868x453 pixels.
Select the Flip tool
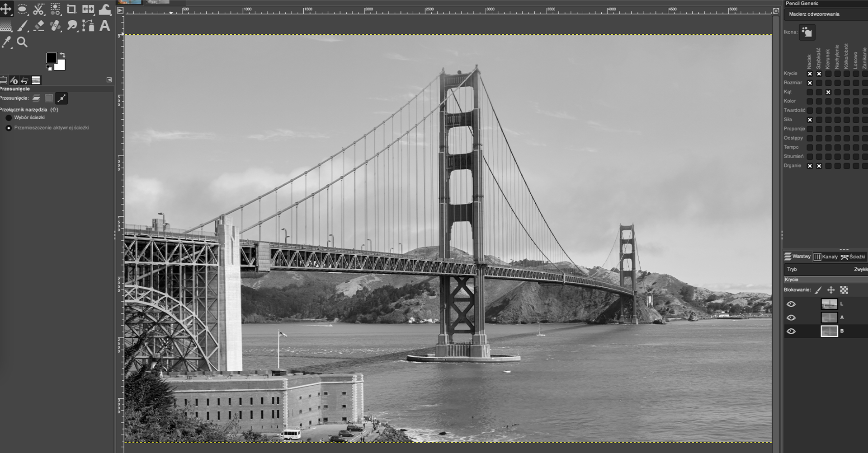[x=88, y=9]
